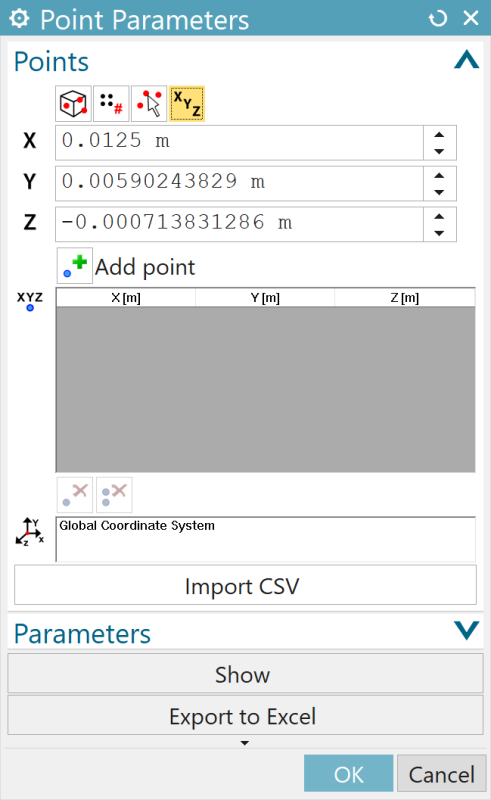Click the Y coordinate input field
Screen dimensions: 491x800
[x=239, y=183]
